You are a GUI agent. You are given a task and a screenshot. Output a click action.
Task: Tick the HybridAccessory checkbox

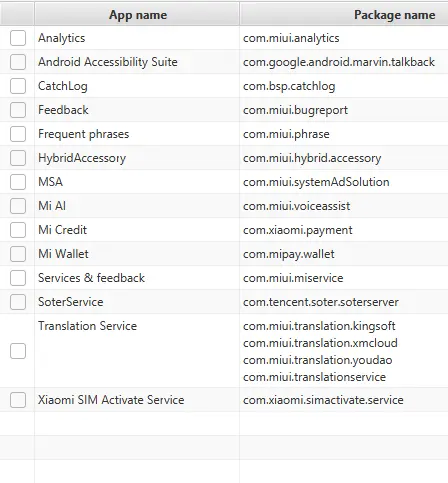click(x=18, y=158)
